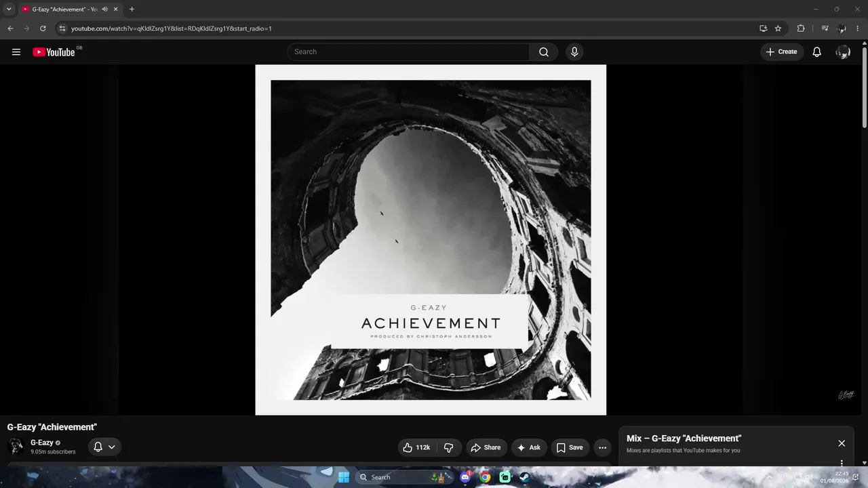Open a new browser tab
Image resolution: width=868 pixels, height=488 pixels.
click(132, 9)
